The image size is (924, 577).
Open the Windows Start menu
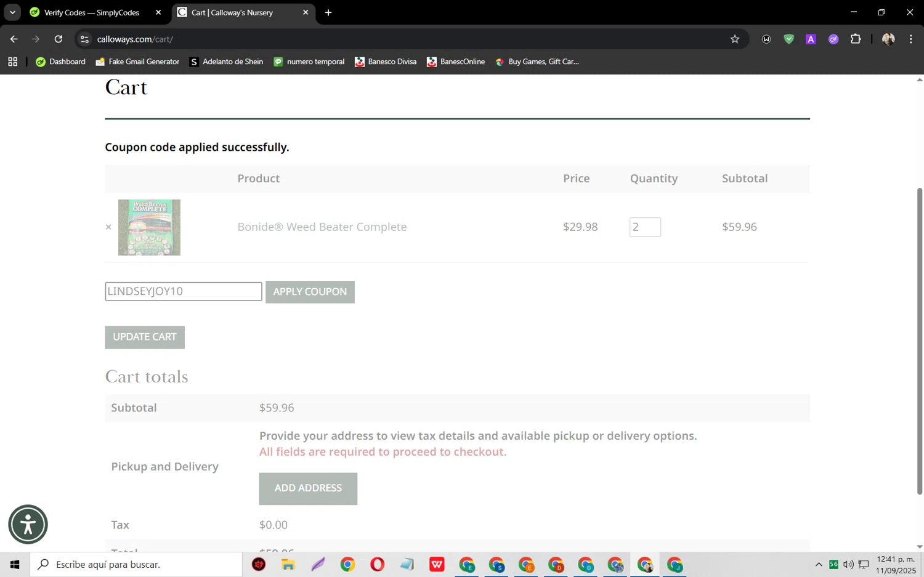click(15, 565)
